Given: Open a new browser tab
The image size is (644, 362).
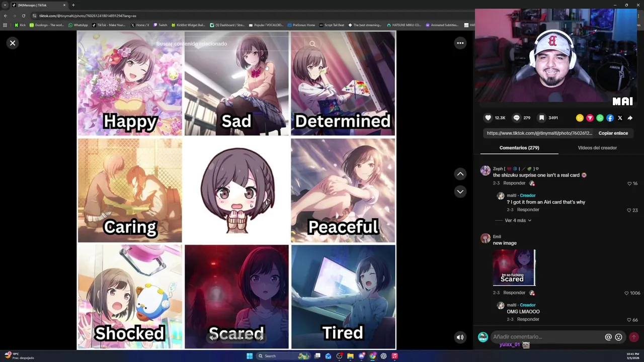Looking at the screenshot, I should pos(73,5).
